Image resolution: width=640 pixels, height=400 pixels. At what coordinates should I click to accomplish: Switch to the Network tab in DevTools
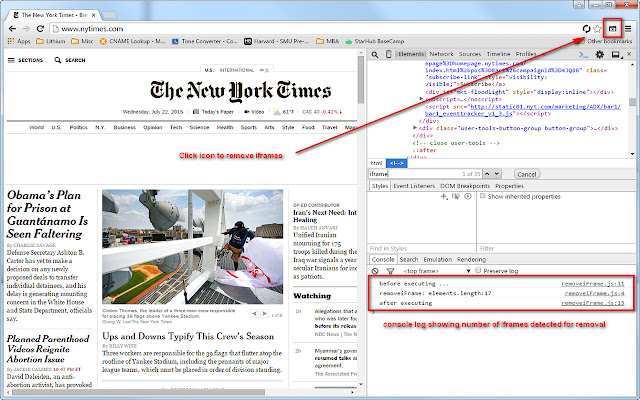tap(441, 54)
